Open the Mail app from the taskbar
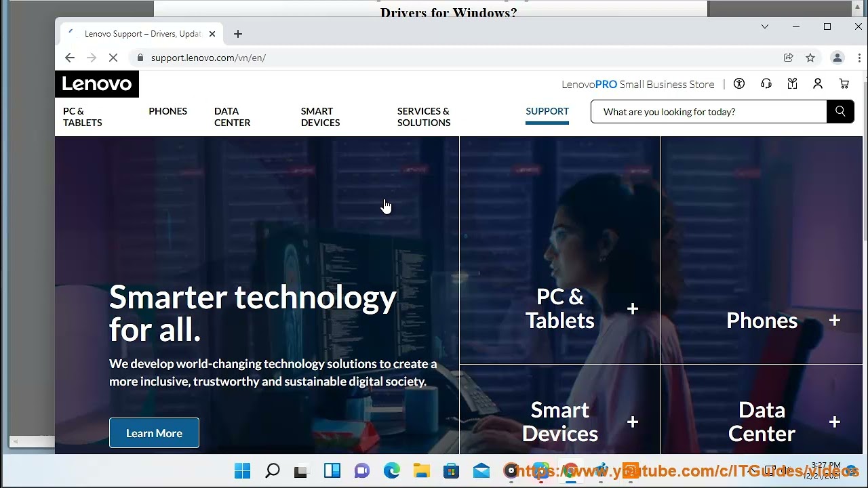Image resolution: width=868 pixels, height=488 pixels. click(x=481, y=471)
